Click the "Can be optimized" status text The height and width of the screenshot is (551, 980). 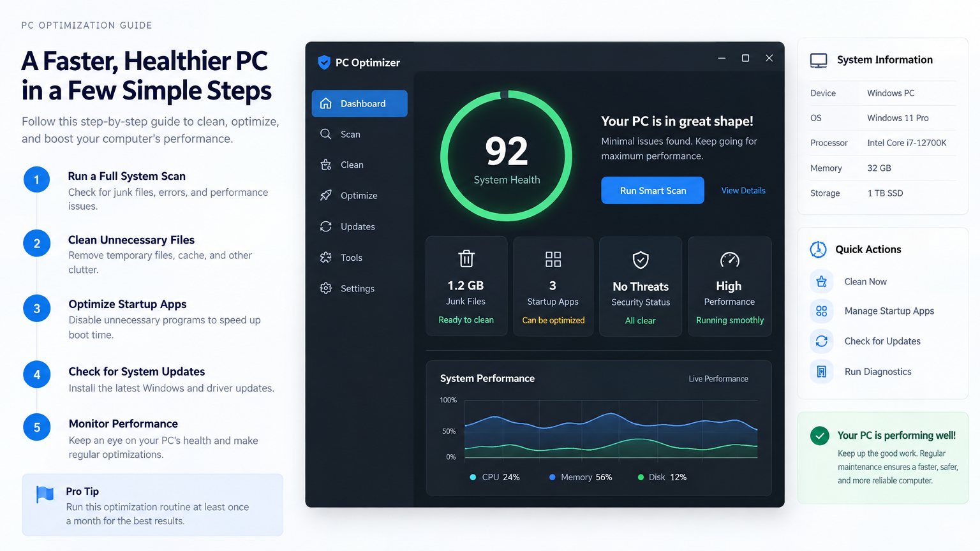pyautogui.click(x=553, y=320)
